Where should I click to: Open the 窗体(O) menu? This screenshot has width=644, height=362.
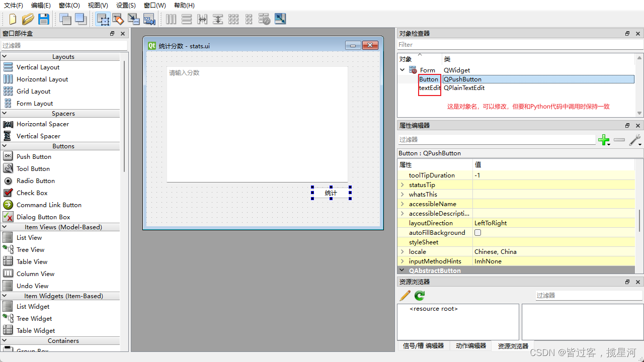(x=69, y=5)
